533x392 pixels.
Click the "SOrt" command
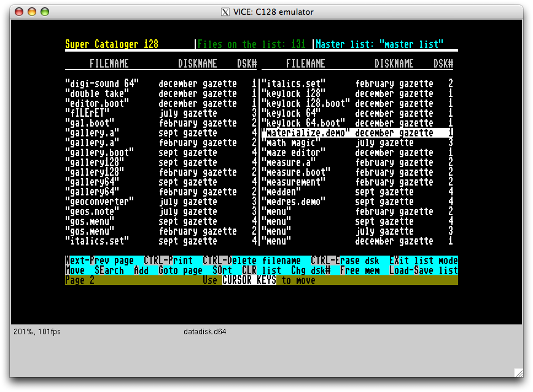click(x=222, y=270)
